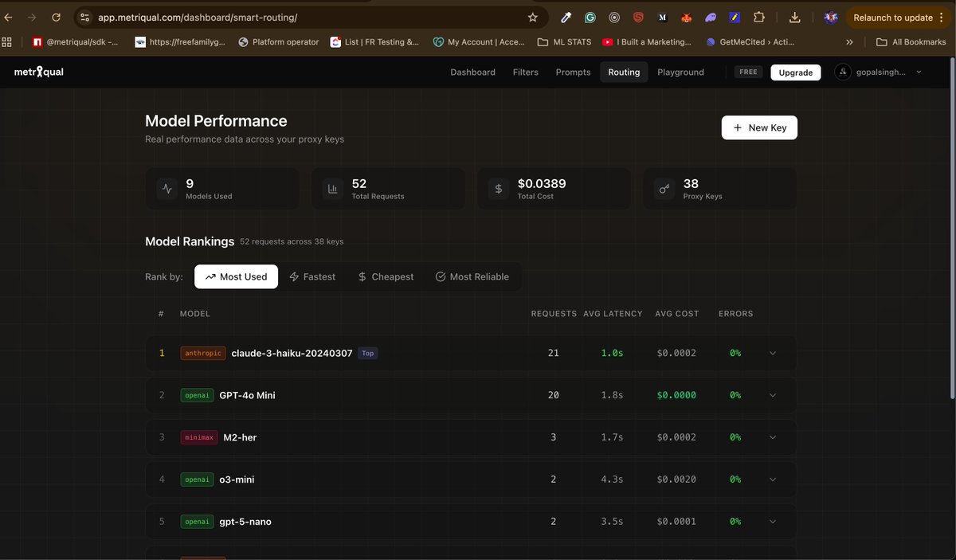This screenshot has height=560, width=956.
Task: Show more bookmarks with the double chevron
Action: 850,41
